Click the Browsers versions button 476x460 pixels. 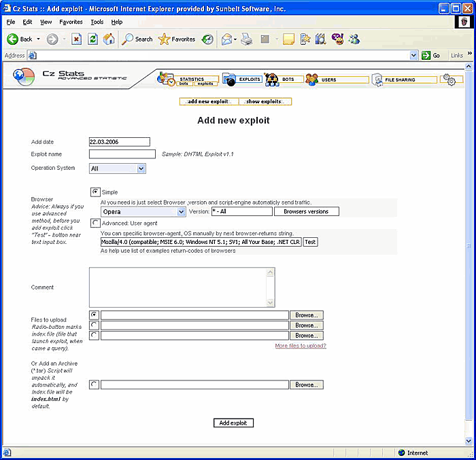(306, 211)
